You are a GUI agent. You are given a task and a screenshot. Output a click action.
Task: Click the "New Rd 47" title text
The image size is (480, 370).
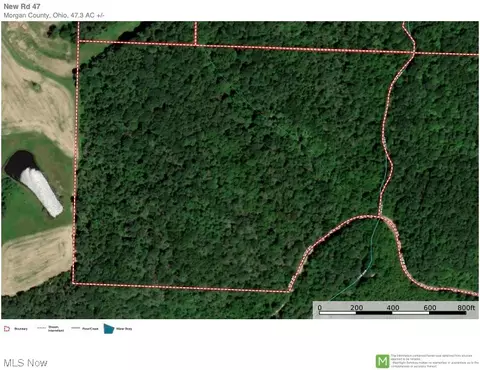[22, 6]
